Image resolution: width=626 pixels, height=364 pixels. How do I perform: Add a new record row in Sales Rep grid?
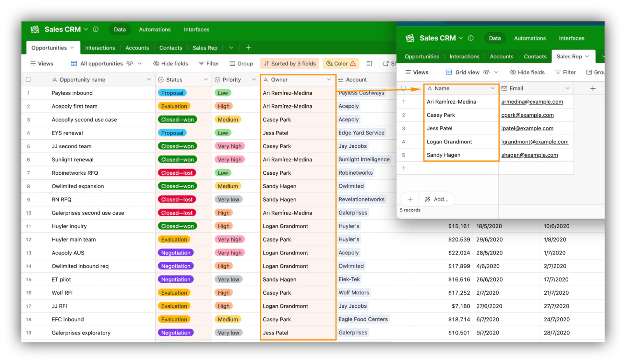point(404,168)
